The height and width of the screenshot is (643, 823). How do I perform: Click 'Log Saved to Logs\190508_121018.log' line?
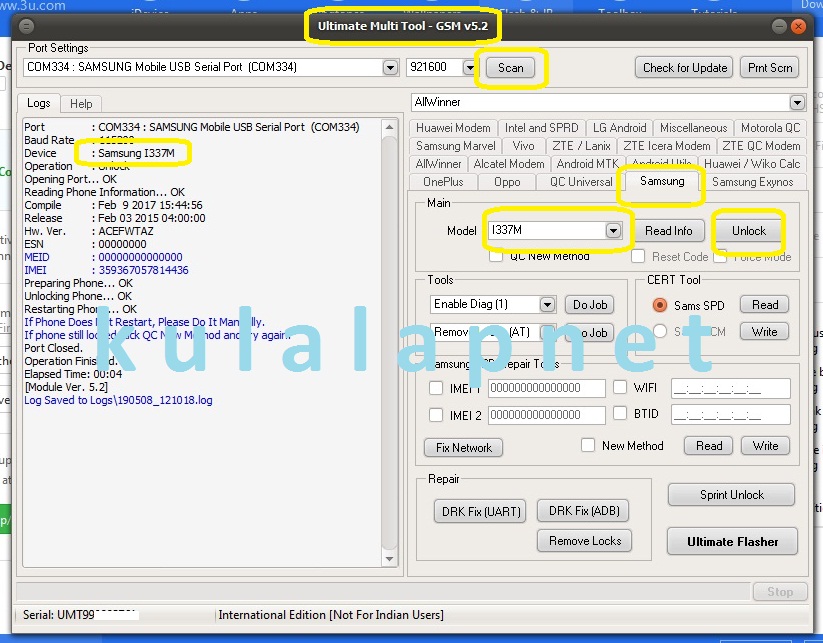118,400
